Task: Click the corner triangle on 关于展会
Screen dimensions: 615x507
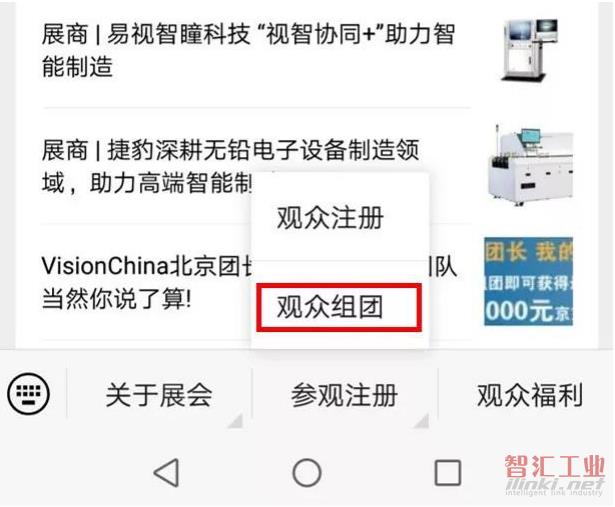Action: click(236, 420)
